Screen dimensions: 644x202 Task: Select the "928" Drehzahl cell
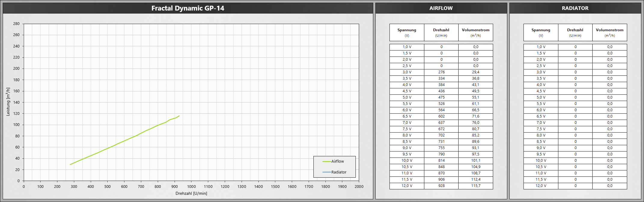coord(441,186)
